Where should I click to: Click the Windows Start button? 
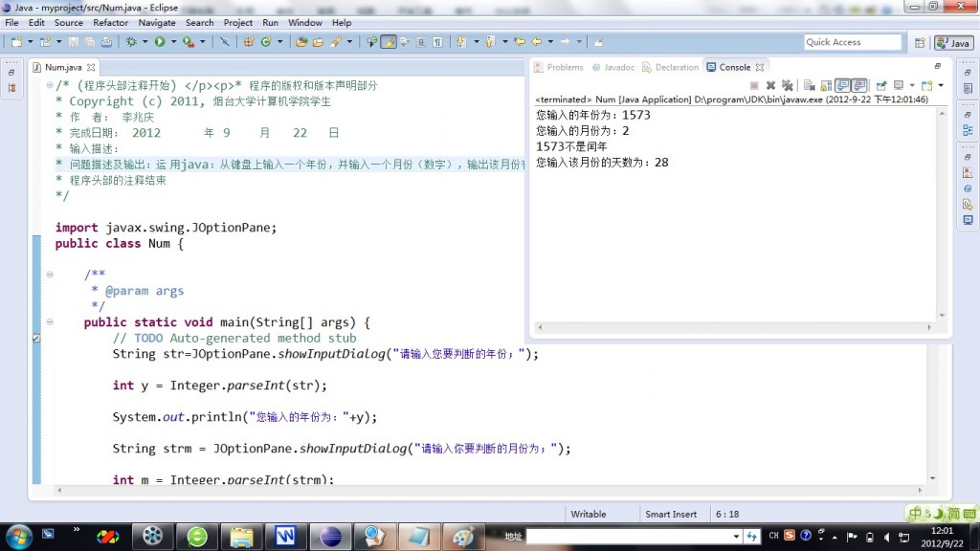(x=19, y=537)
